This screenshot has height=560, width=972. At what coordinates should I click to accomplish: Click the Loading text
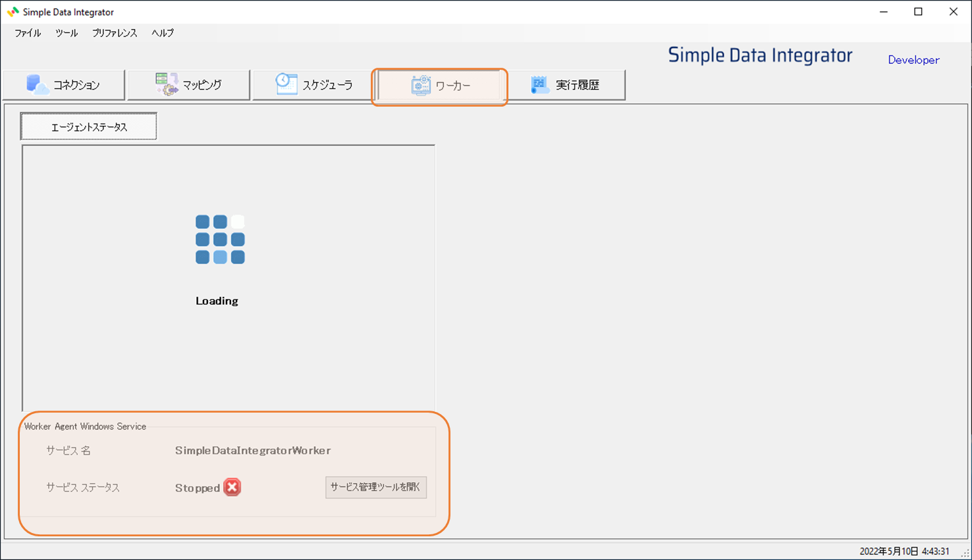[217, 301]
